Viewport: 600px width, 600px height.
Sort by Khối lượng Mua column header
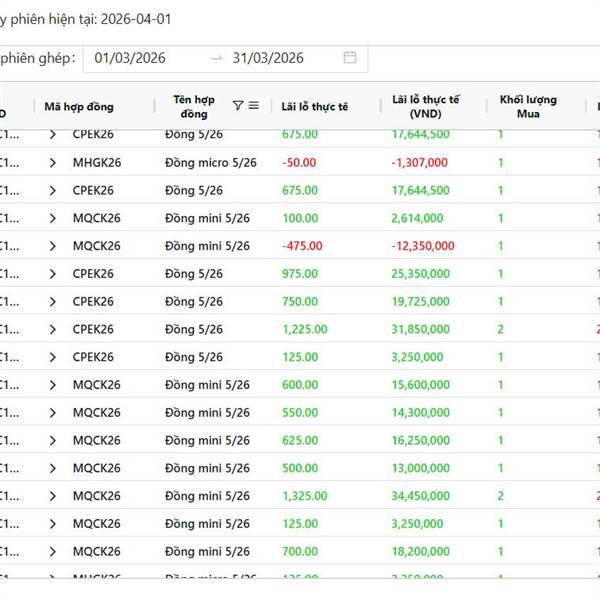pyautogui.click(x=528, y=107)
